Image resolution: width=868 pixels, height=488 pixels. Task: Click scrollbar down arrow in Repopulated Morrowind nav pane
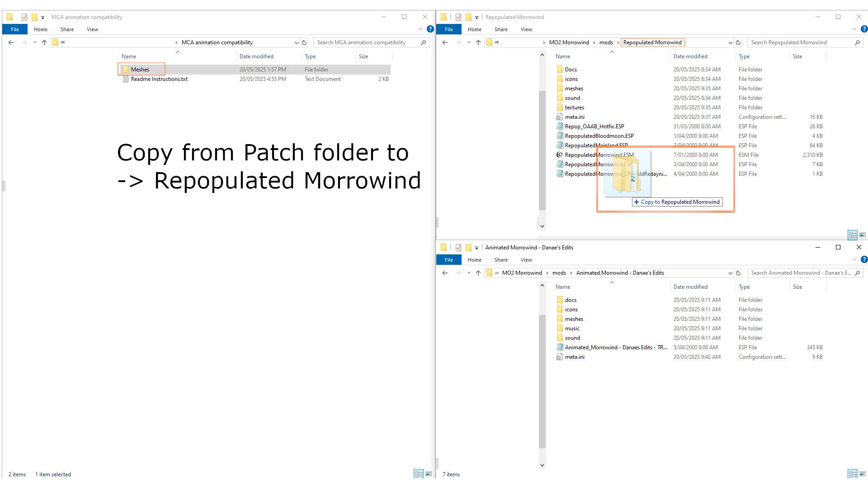click(542, 226)
